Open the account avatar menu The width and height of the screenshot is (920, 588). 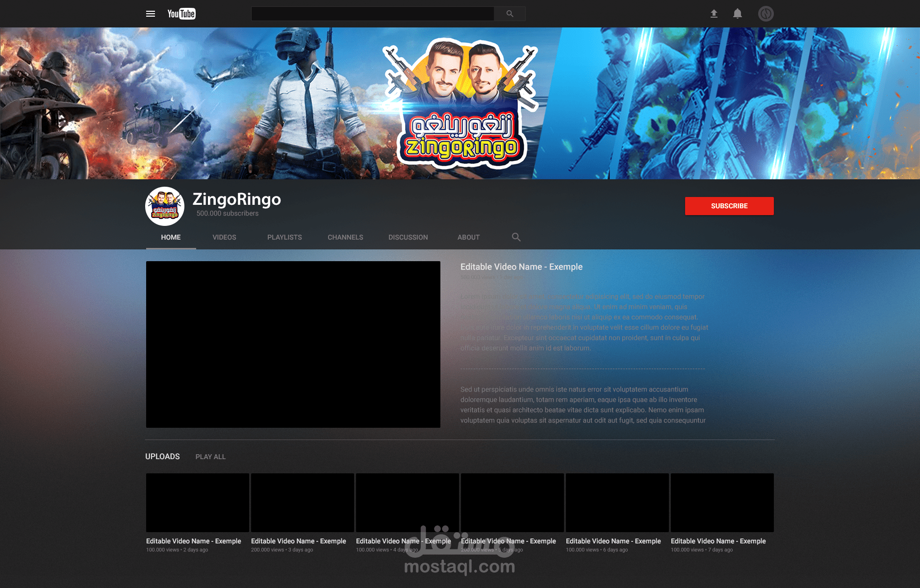pos(766,14)
